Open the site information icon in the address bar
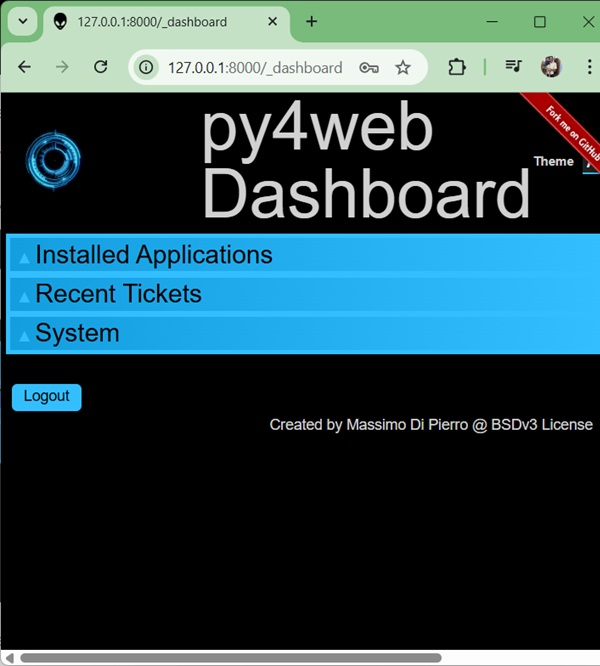 (146, 67)
